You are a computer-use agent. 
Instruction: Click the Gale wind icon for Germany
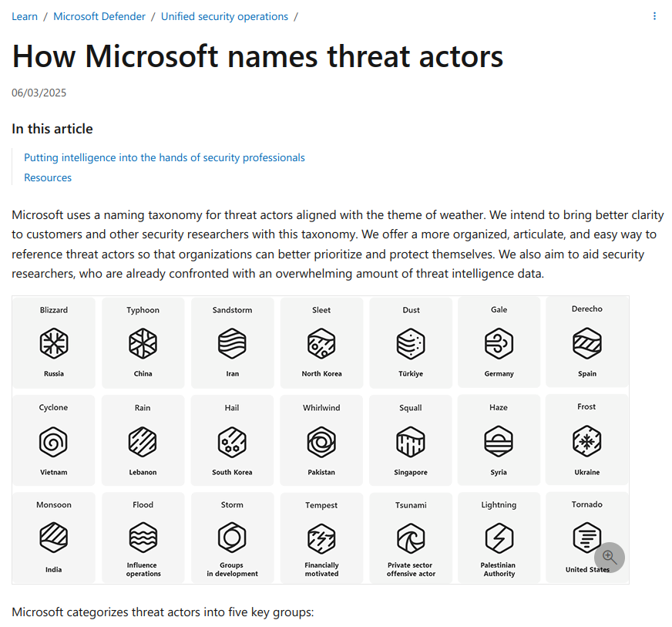499,343
